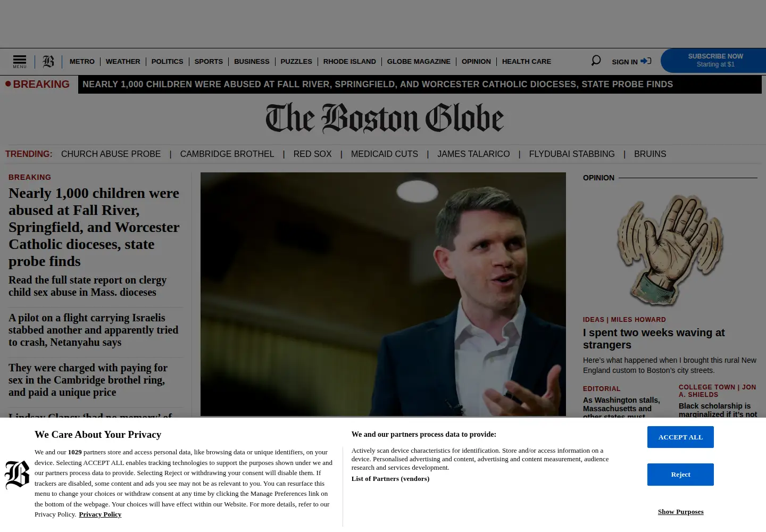Screen dimensions: 766x532
Task: Expand Show Purposes in privacy banner
Action: point(680,512)
